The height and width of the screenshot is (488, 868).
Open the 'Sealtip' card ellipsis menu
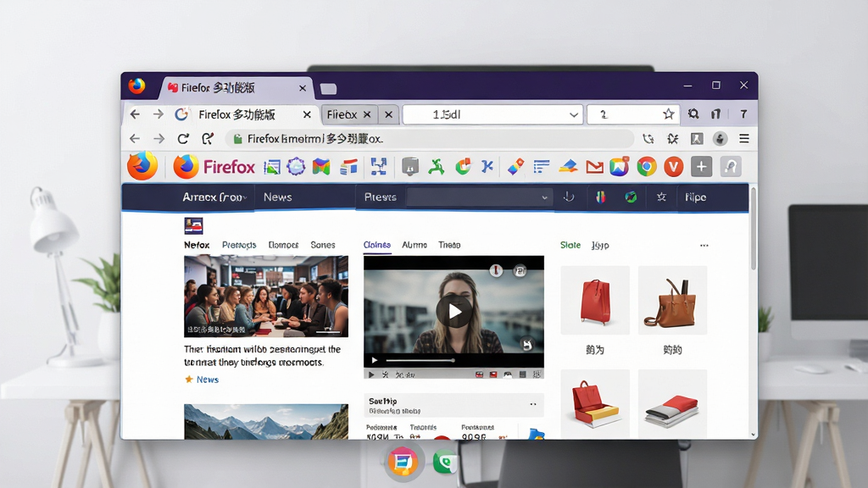[x=533, y=404]
